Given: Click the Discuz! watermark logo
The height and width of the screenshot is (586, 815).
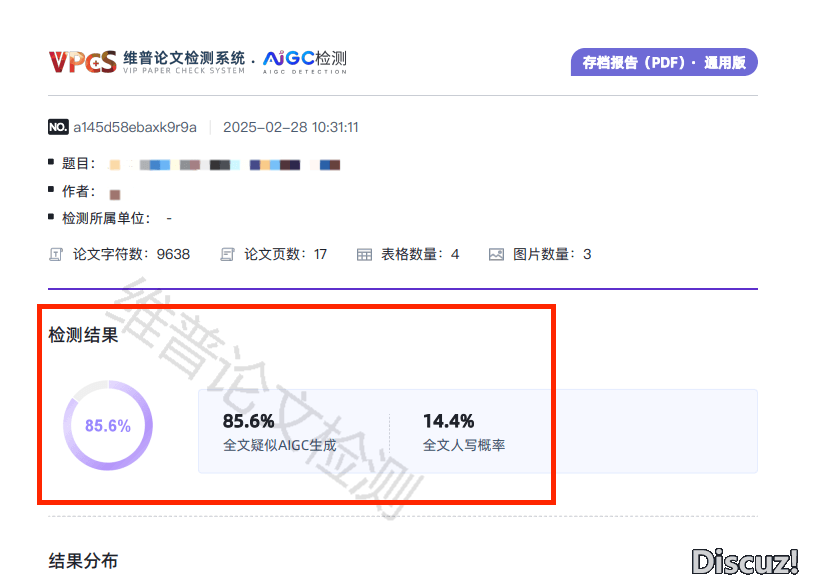Looking at the screenshot, I should [746, 561].
